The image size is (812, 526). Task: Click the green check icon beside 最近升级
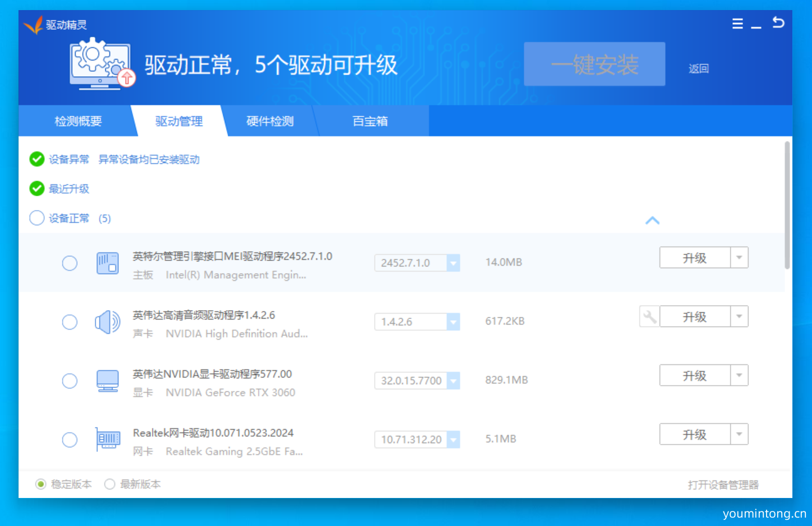tap(37, 188)
